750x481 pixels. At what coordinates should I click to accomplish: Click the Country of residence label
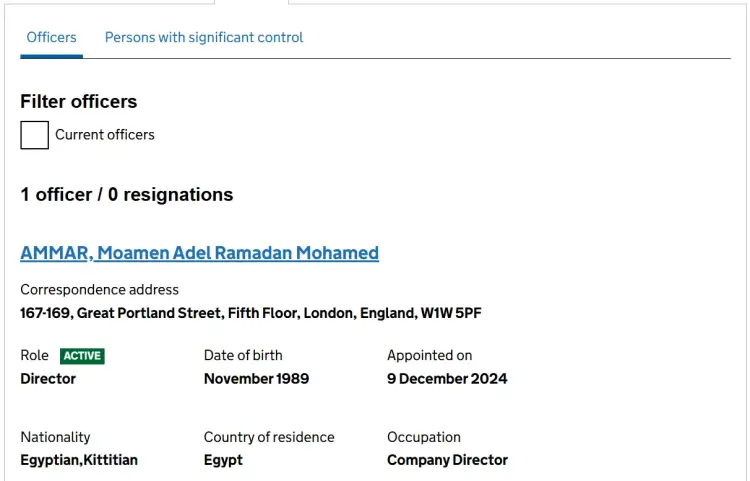pyautogui.click(x=269, y=437)
